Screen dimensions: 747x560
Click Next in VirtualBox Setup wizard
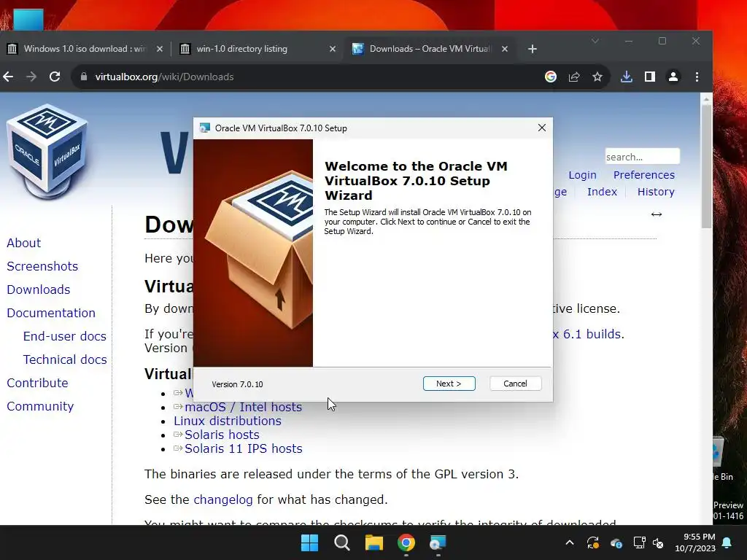(x=449, y=384)
